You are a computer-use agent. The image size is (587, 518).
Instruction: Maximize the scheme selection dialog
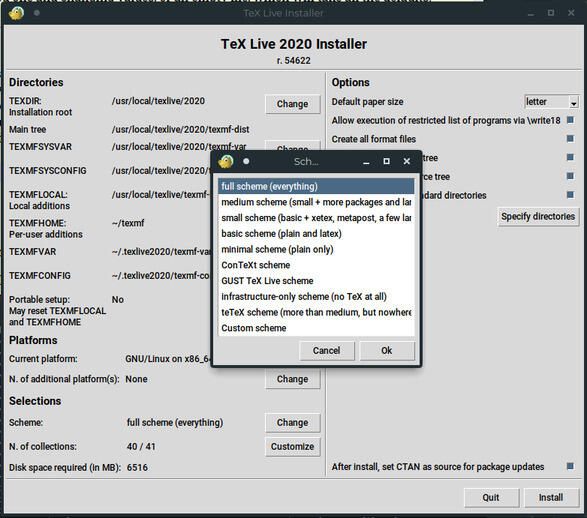click(x=386, y=161)
